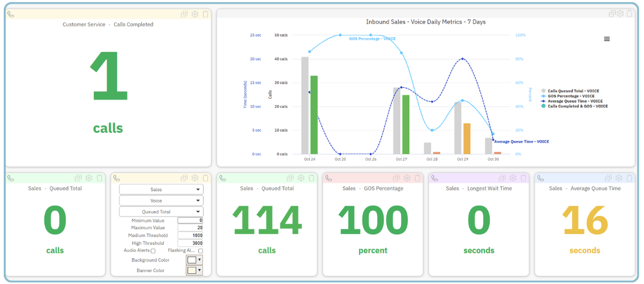This screenshot has width=644, height=284.
Task: Toggle Average Queue Time - VOICE legend entry
Action: pyautogui.click(x=575, y=101)
